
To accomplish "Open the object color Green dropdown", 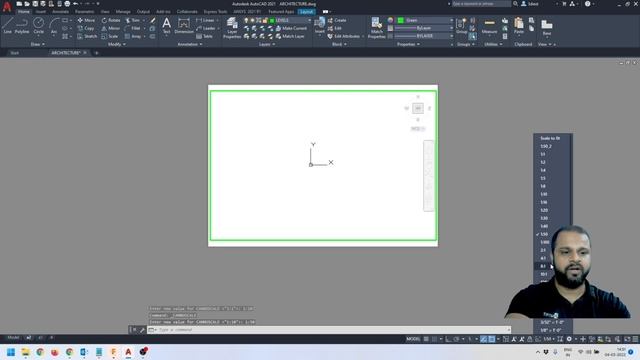I will (x=425, y=20).
